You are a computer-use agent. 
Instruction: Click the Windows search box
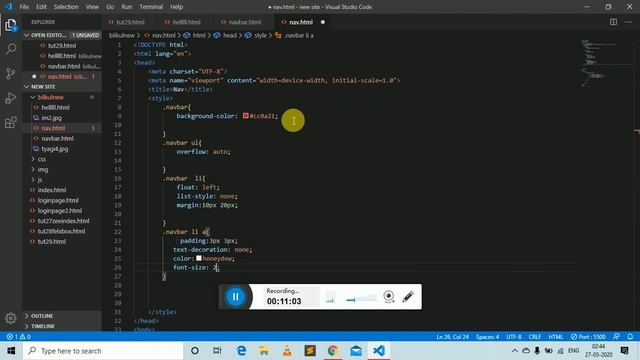(x=103, y=351)
